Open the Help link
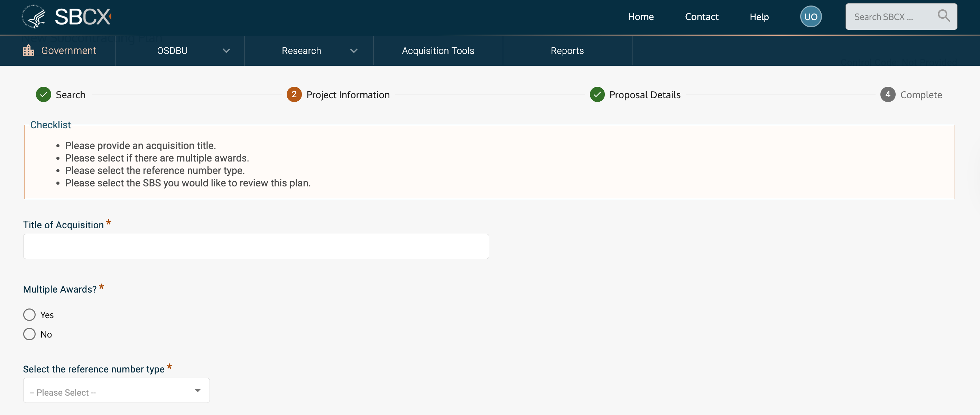Viewport: 980px width, 415px height. pyautogui.click(x=759, y=17)
